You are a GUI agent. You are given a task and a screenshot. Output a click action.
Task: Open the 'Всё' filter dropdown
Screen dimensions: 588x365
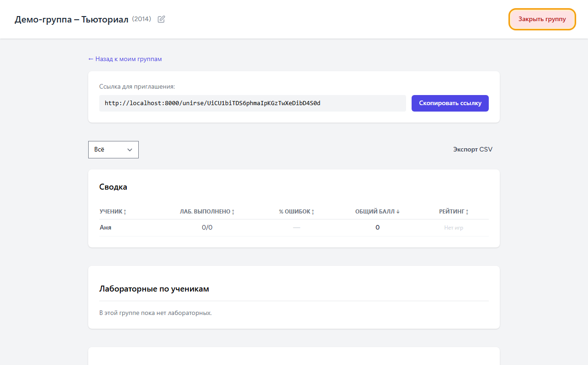(113, 150)
